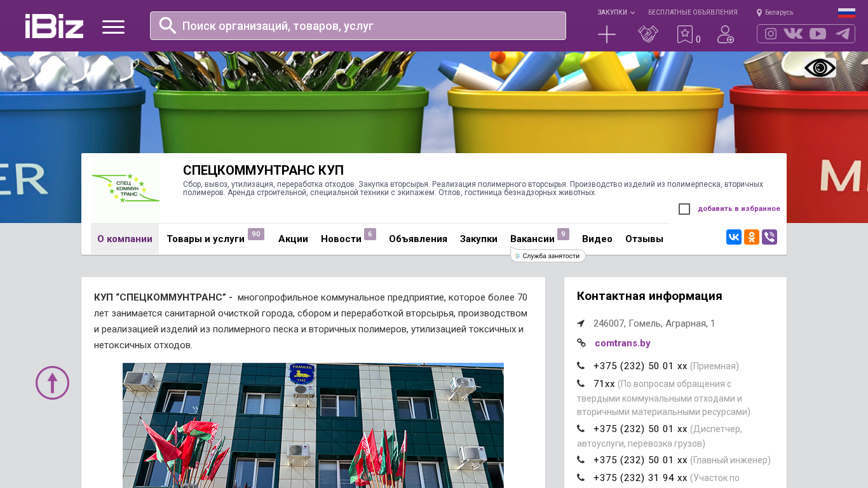Click the website link chain icon
The width and height of the screenshot is (868, 488).
tap(581, 343)
